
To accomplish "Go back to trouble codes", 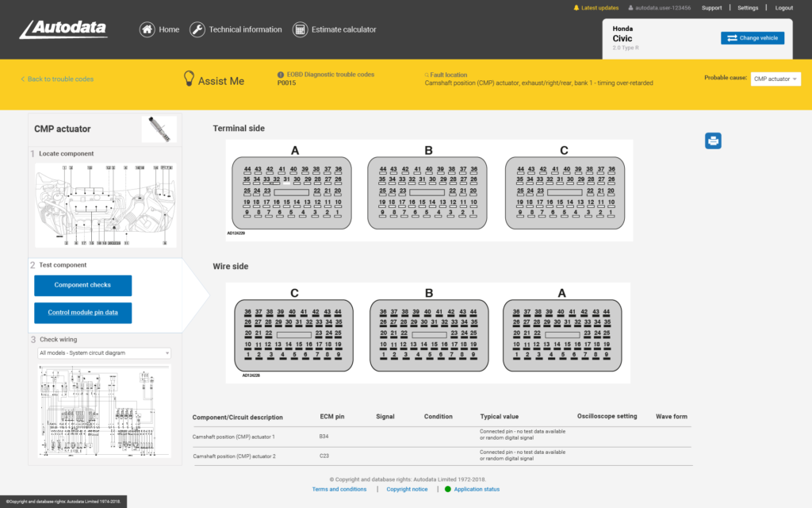I will point(57,79).
